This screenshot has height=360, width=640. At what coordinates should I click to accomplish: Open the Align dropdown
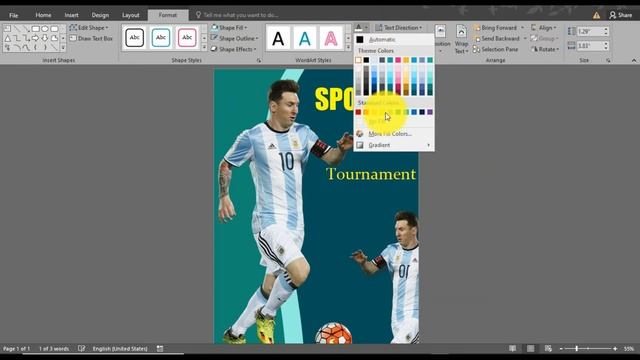click(544, 28)
